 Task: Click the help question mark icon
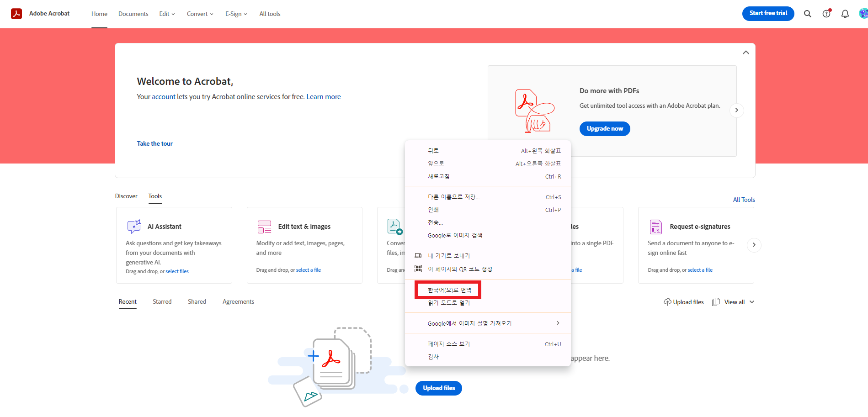coord(826,14)
